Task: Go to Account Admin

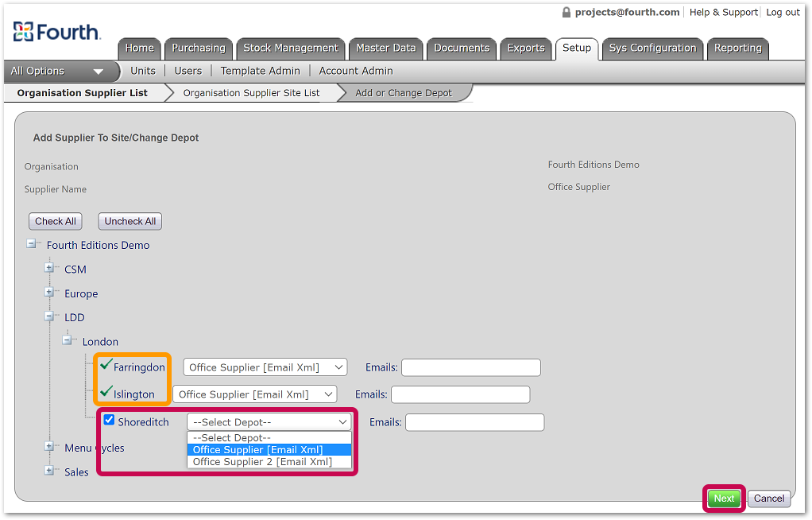Action: click(356, 71)
